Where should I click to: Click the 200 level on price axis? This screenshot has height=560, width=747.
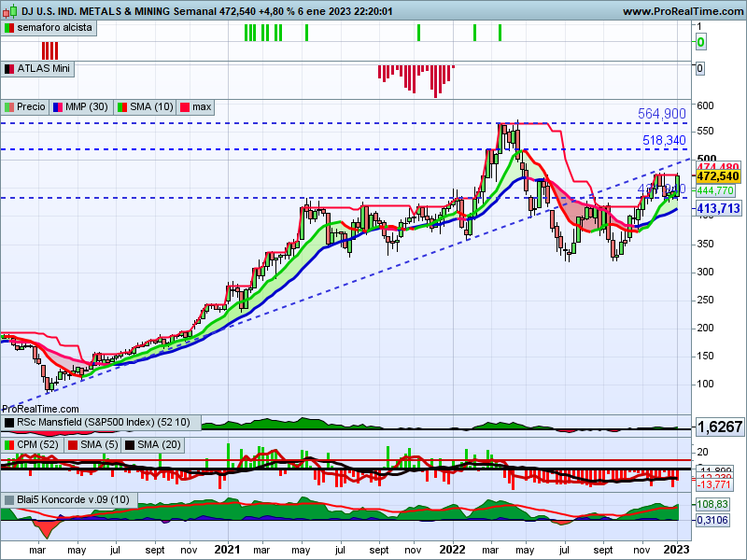705,329
